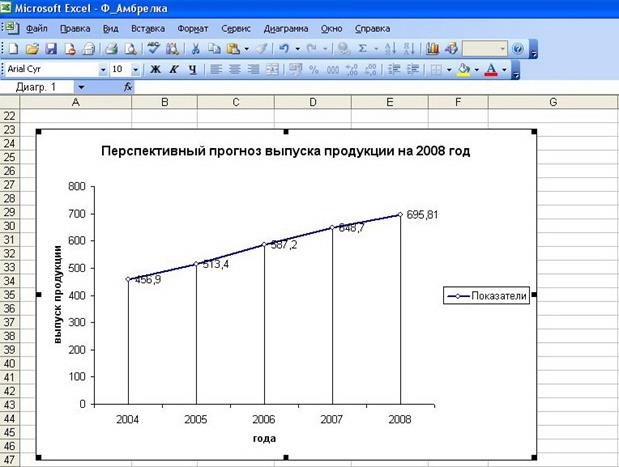619x467 pixels.
Task: Select the chart legend Показатели
Action: [x=487, y=295]
